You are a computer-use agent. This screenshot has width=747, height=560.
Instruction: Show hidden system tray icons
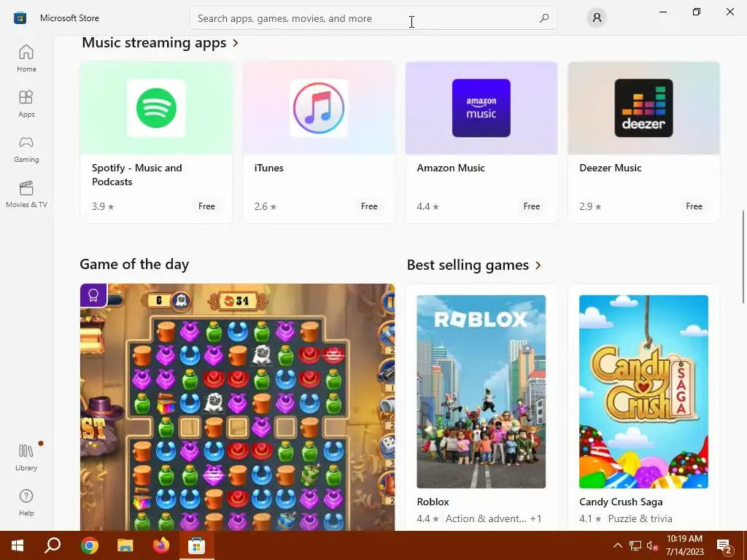(617, 545)
